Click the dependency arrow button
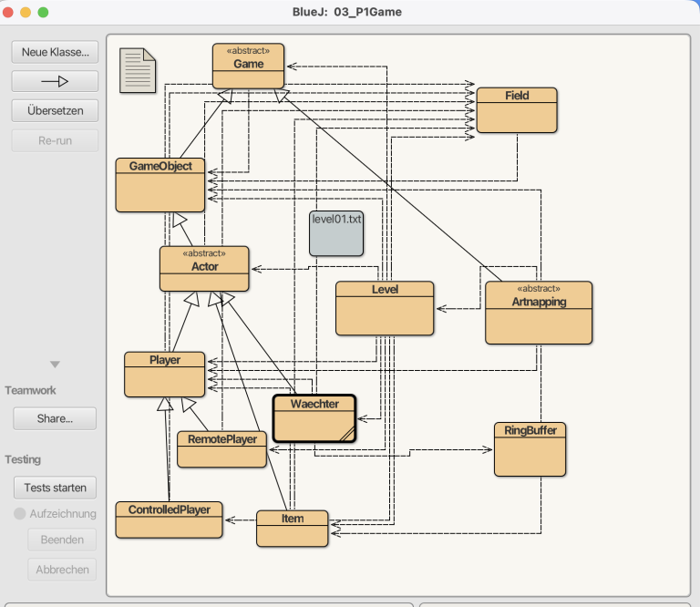This screenshot has width=700, height=607. [x=55, y=81]
